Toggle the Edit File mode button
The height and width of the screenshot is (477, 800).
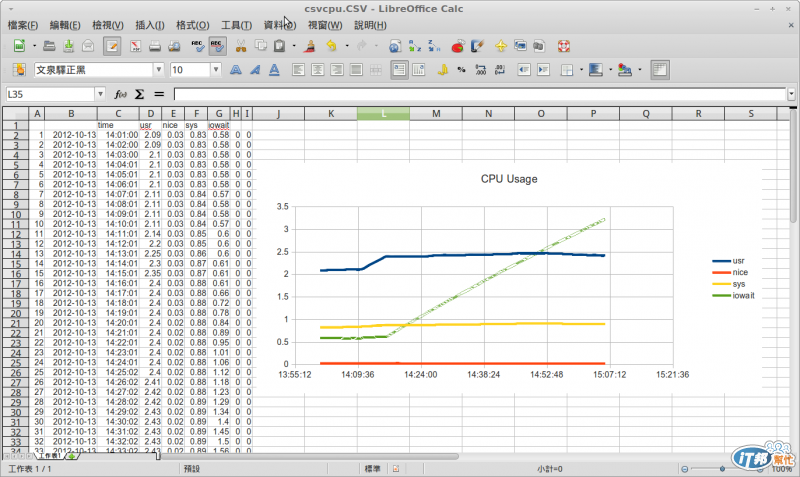point(112,46)
